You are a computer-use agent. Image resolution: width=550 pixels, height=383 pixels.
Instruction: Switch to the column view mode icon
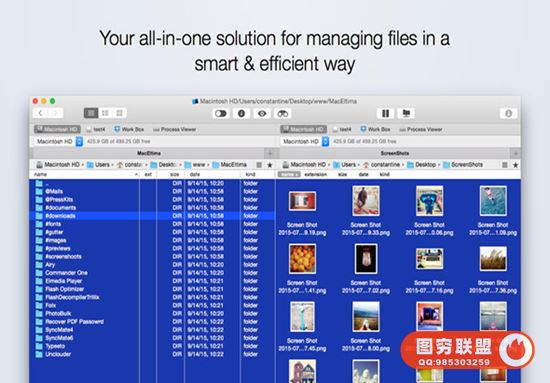click(105, 113)
